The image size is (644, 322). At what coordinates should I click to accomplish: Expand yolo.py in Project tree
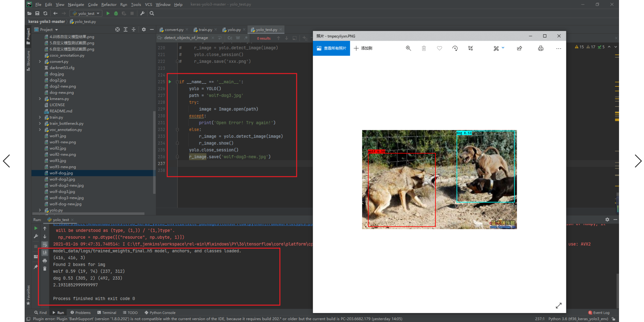[40, 210]
